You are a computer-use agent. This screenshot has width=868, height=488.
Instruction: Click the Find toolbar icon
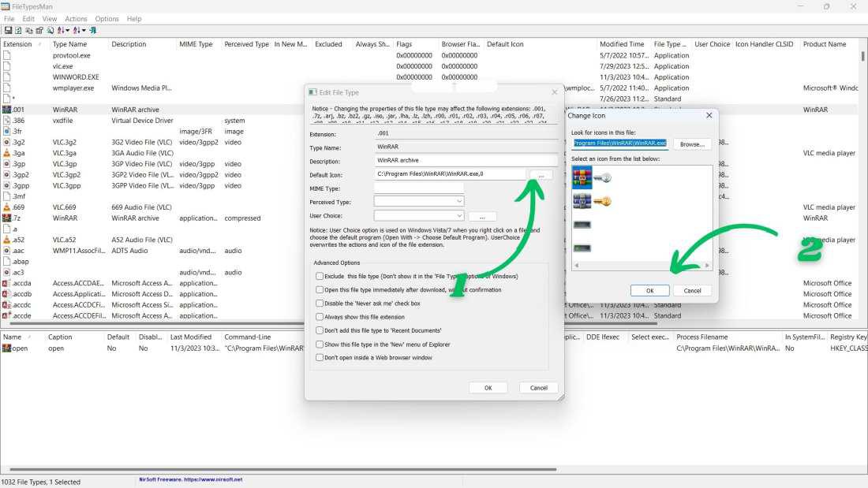50,31
